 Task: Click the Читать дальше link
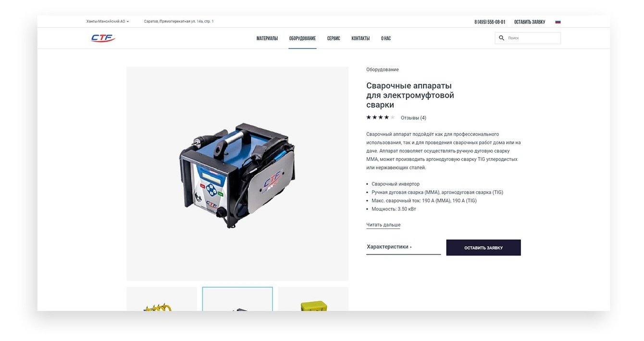[x=383, y=225]
